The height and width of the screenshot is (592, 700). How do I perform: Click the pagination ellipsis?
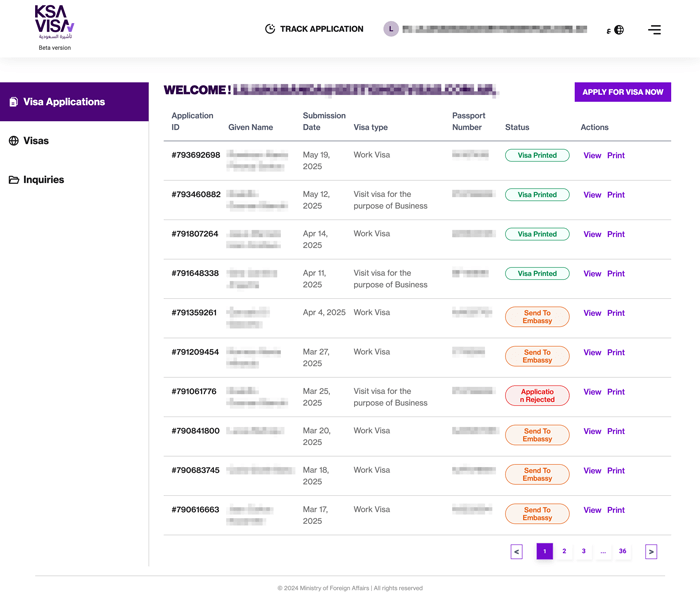603,552
